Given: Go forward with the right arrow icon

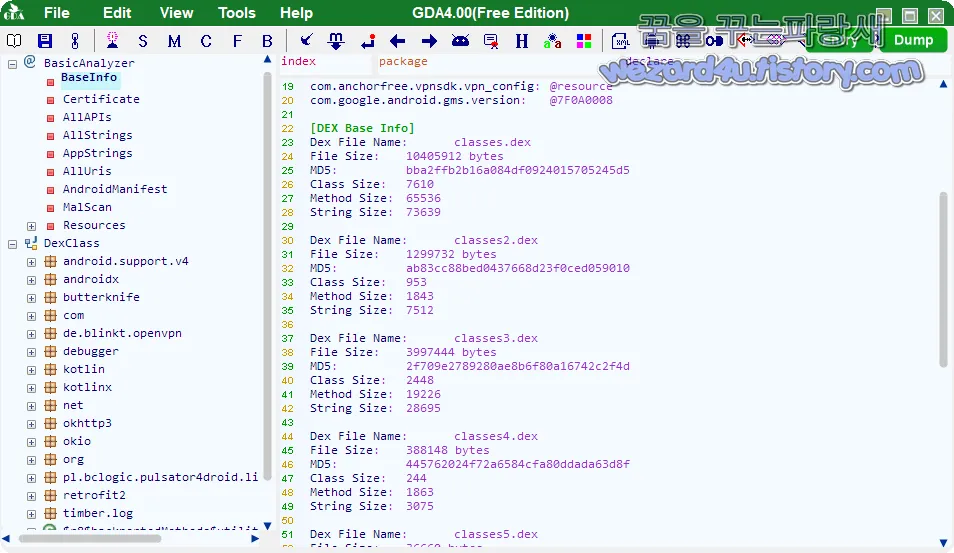Looking at the screenshot, I should [x=430, y=41].
